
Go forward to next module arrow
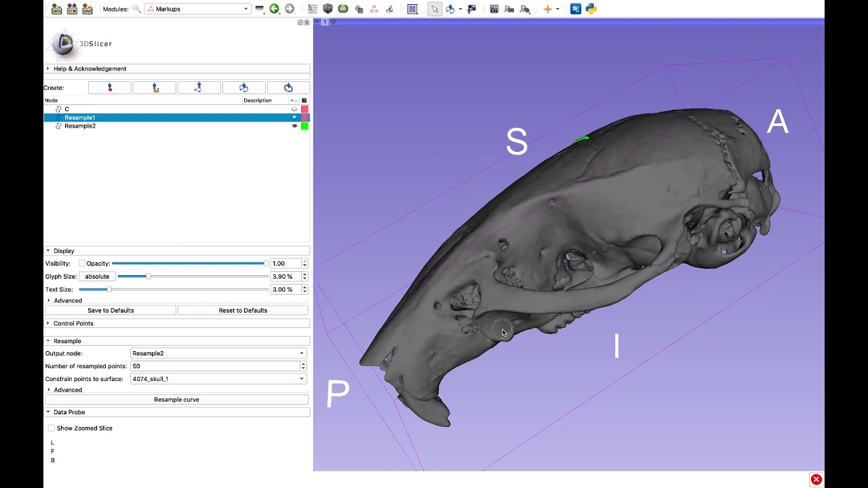pos(290,9)
